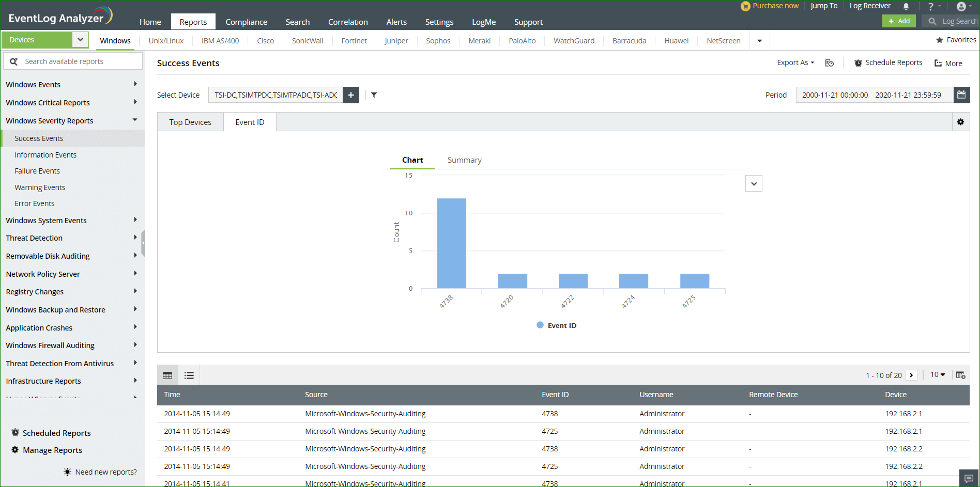
Task: Click the search magnifier in reports sidebar
Action: coord(14,61)
